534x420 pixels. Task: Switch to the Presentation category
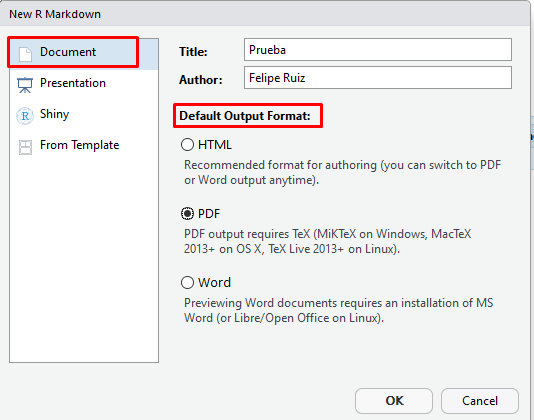click(x=84, y=83)
